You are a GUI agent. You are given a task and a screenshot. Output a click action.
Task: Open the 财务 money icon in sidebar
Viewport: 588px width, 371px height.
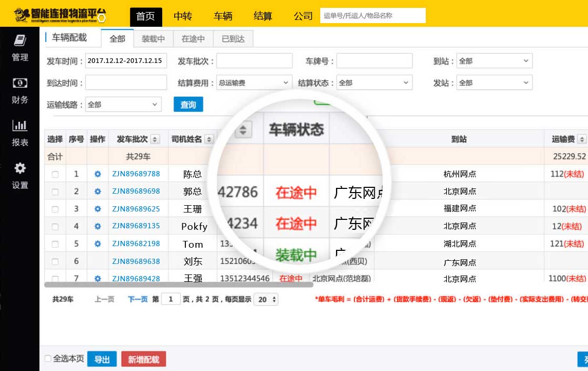20,83
